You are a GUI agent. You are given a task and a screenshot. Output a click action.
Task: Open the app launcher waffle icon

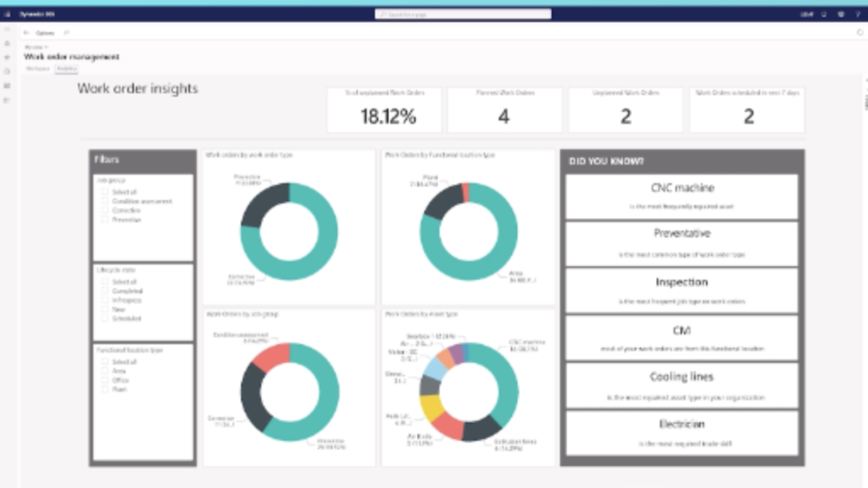(x=8, y=14)
